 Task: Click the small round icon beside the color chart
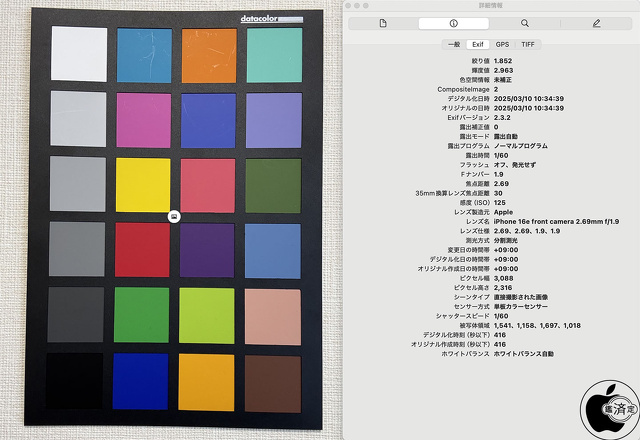[174, 215]
